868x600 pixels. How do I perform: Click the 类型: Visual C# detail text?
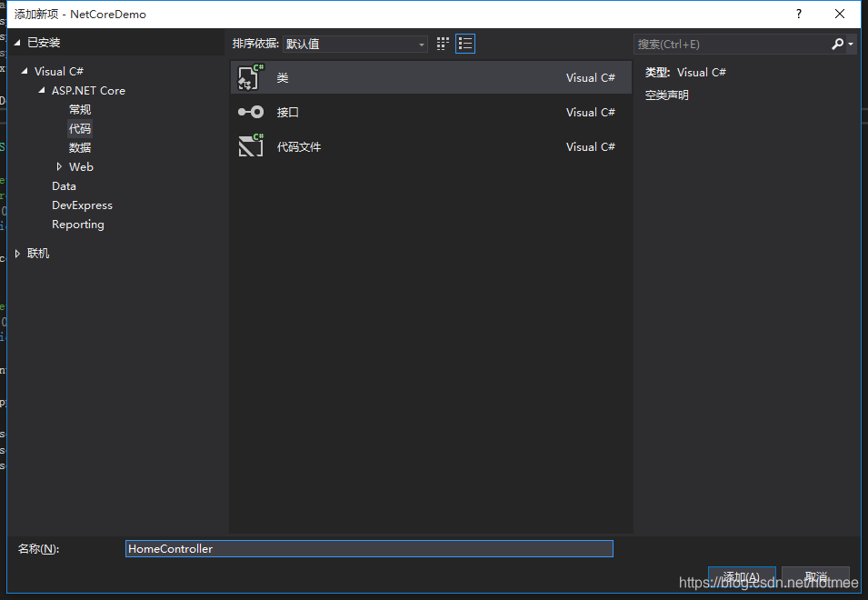coord(685,73)
